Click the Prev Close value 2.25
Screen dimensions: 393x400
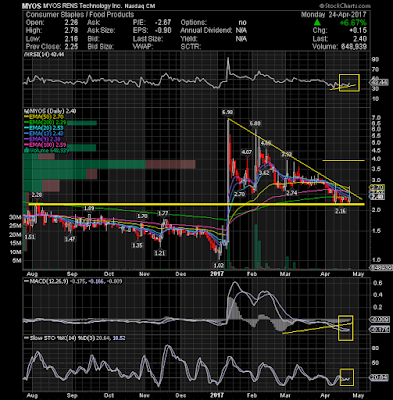coord(72,47)
